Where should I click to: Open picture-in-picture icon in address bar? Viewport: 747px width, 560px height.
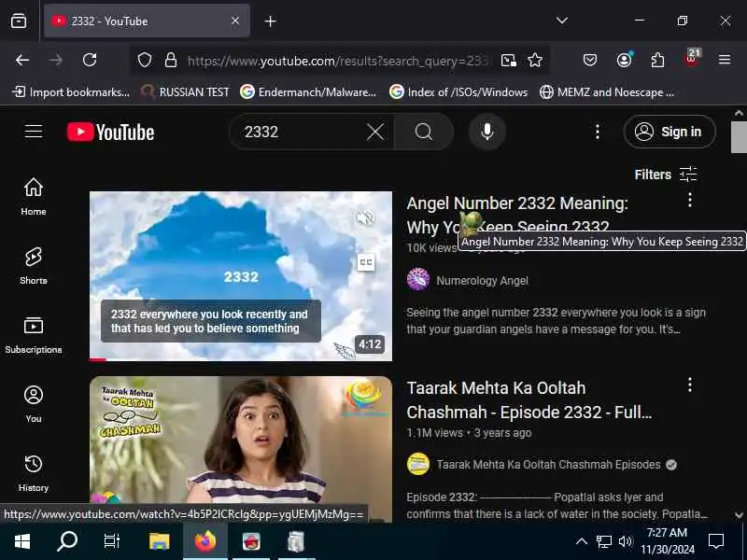pyautogui.click(x=508, y=60)
